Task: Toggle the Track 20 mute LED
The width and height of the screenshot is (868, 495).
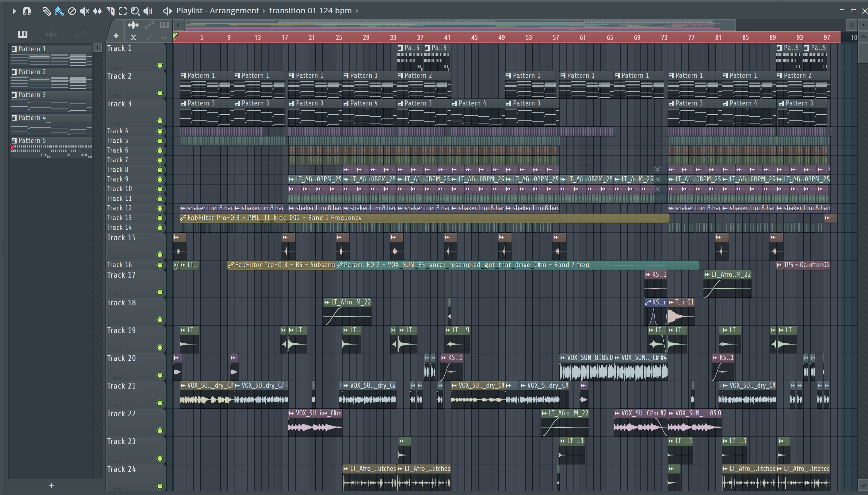Action: [x=160, y=375]
